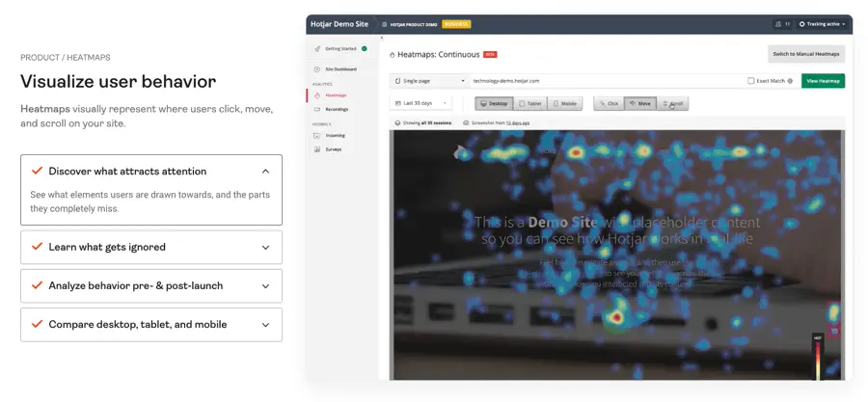
Task: Select the Move heatmap type
Action: click(640, 103)
